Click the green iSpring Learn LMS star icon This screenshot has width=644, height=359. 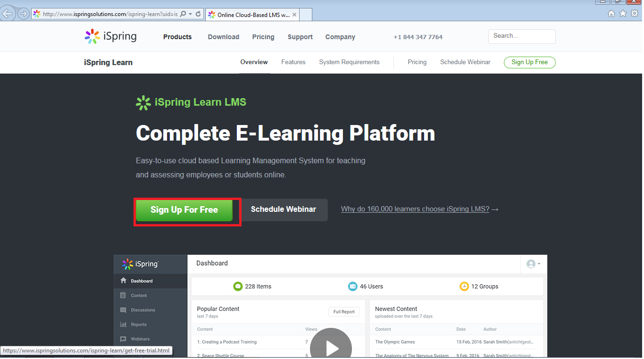pos(143,102)
